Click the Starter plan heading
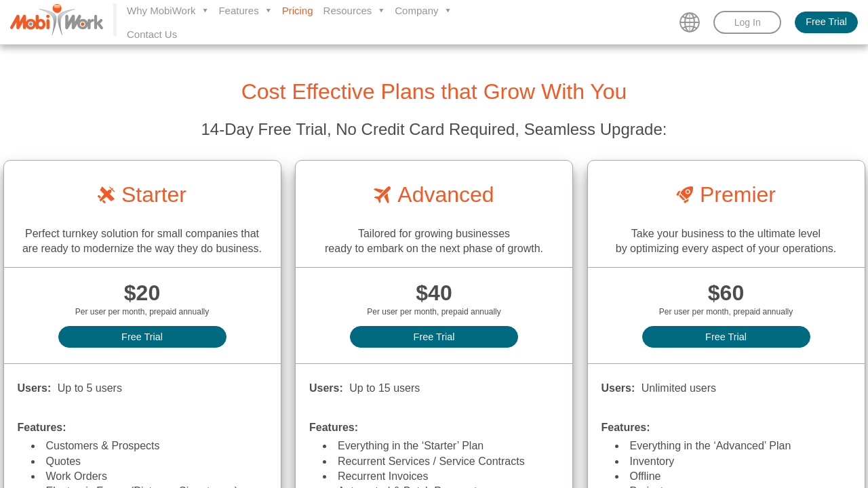The height and width of the screenshot is (488, 868). coord(153,195)
